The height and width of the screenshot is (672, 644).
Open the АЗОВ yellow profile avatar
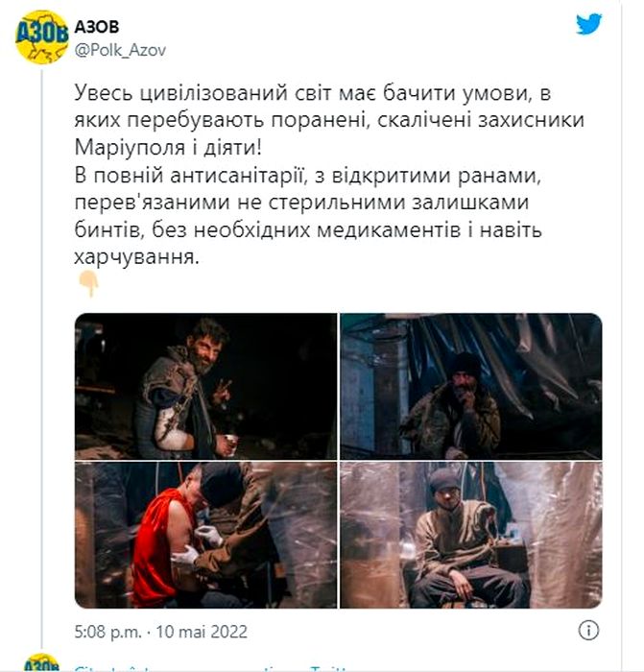tap(41, 37)
